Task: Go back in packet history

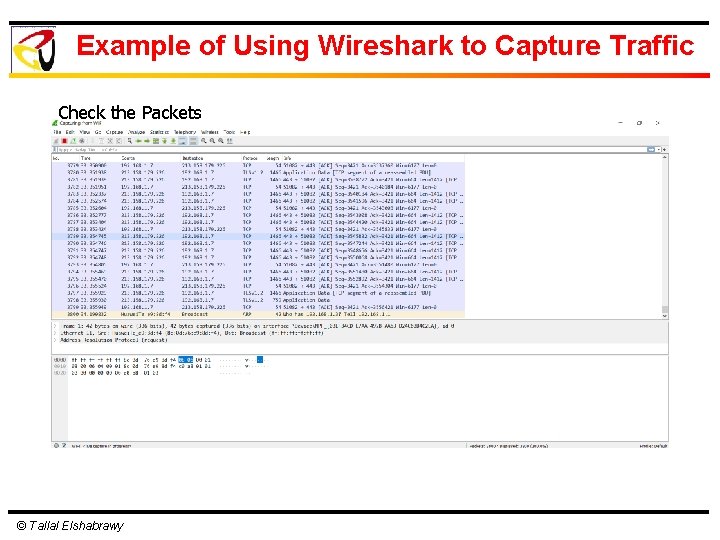Action: tap(138, 141)
